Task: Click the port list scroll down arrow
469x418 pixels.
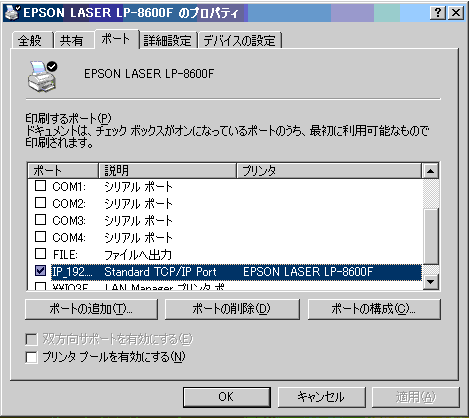Action: pyautogui.click(x=430, y=282)
